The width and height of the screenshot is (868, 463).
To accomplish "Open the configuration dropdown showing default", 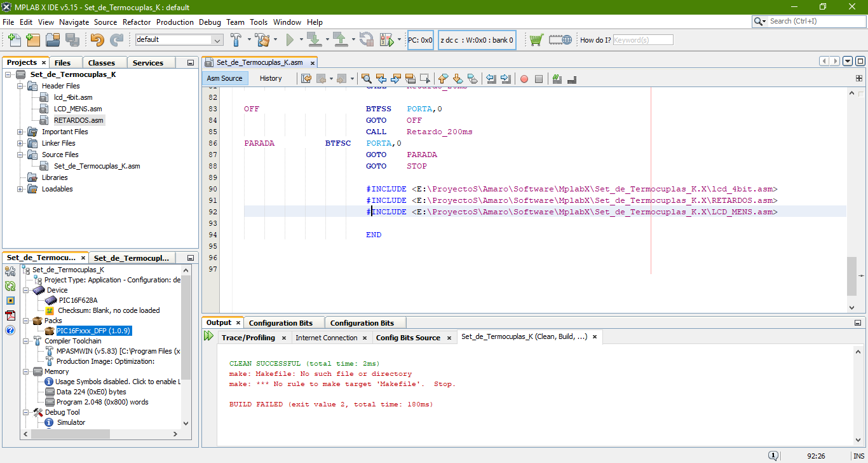I will 179,39.
